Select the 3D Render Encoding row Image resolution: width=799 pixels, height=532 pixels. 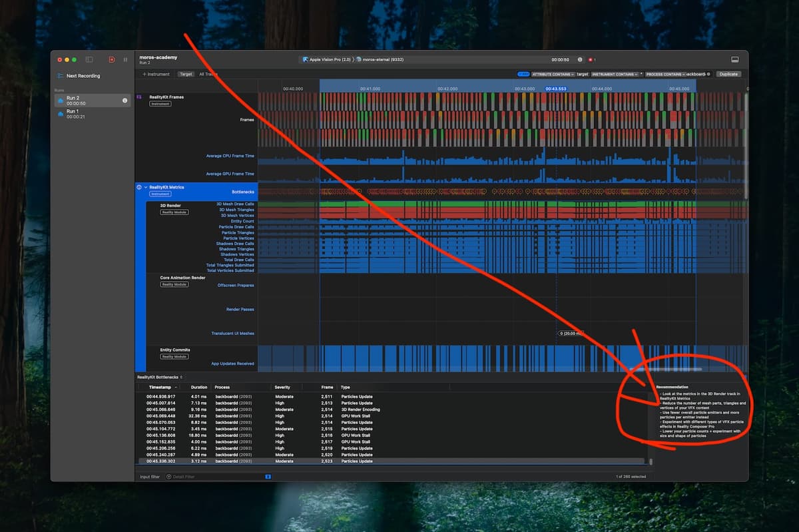392,409
